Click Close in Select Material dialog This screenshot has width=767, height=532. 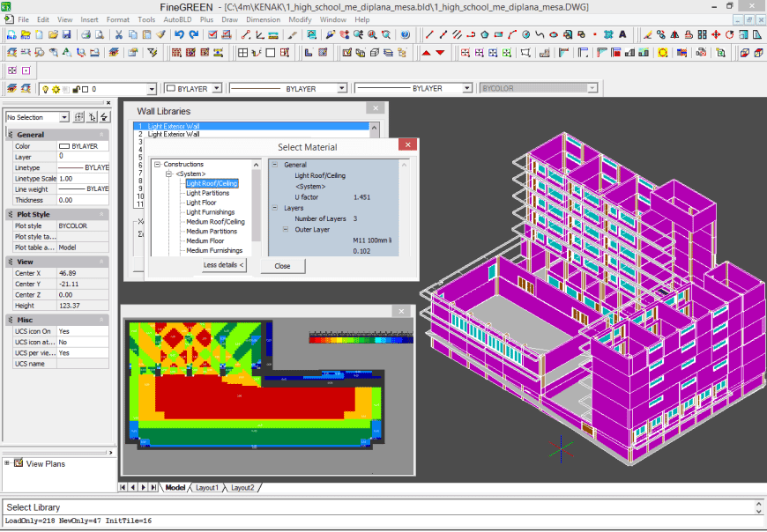282,265
